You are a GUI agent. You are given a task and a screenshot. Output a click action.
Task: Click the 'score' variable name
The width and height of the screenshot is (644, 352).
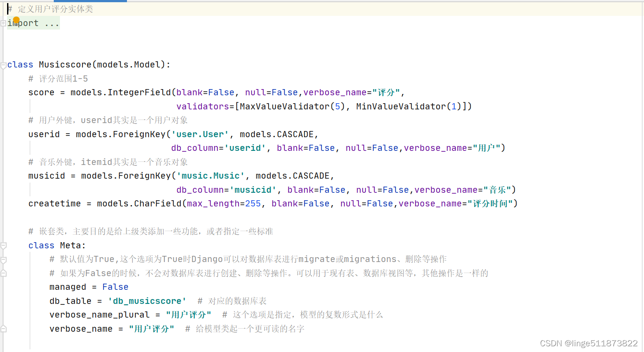(x=41, y=93)
